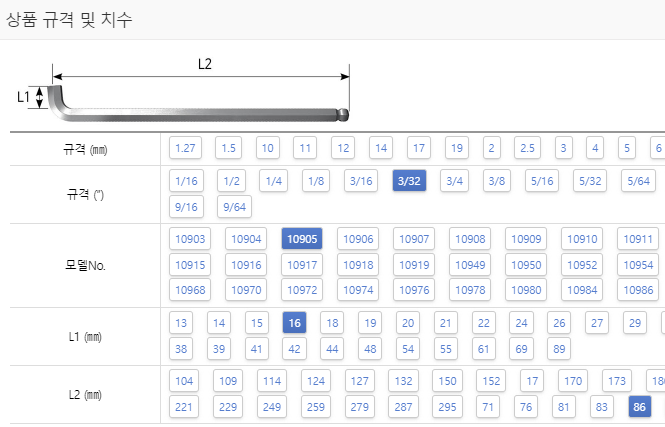Pick L2 length 104 mm
This screenshot has height=427, width=665.
[184, 381]
